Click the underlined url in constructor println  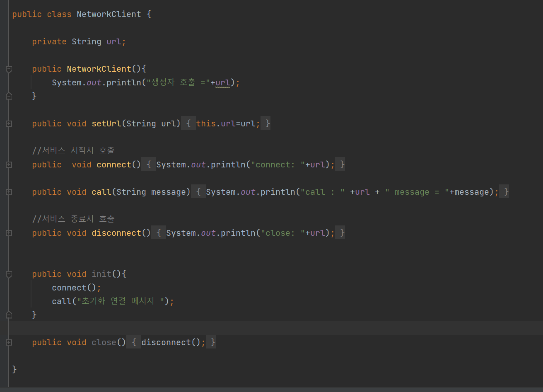pos(223,82)
